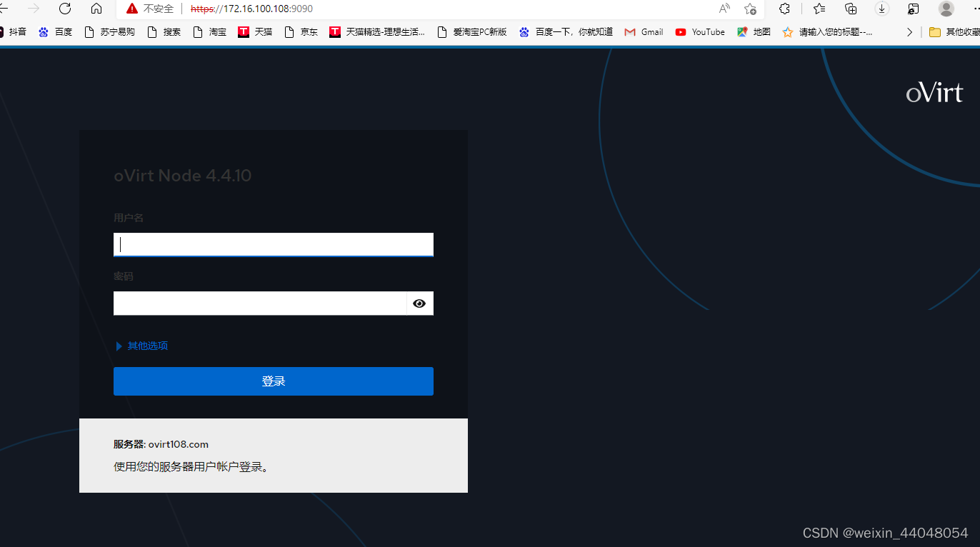Viewport: 980px width, 547px height.
Task: Open the 爱淘宝PC新版 bookmark
Action: click(x=471, y=32)
